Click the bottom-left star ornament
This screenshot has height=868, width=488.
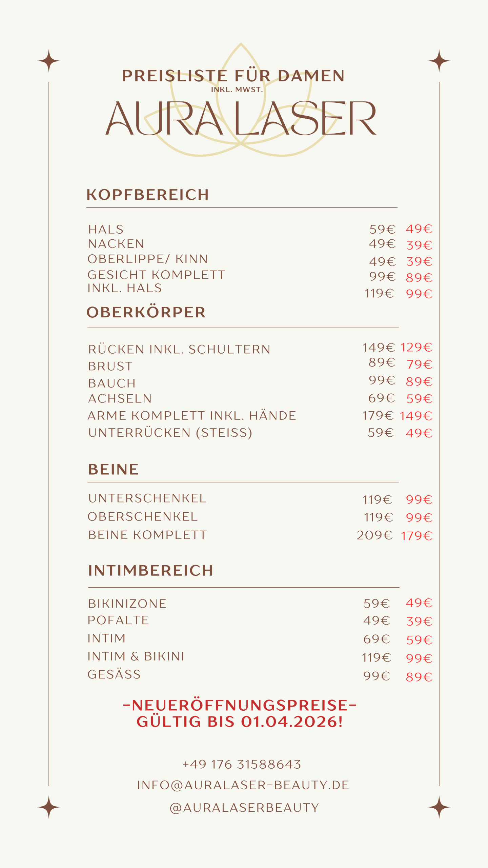49,807
